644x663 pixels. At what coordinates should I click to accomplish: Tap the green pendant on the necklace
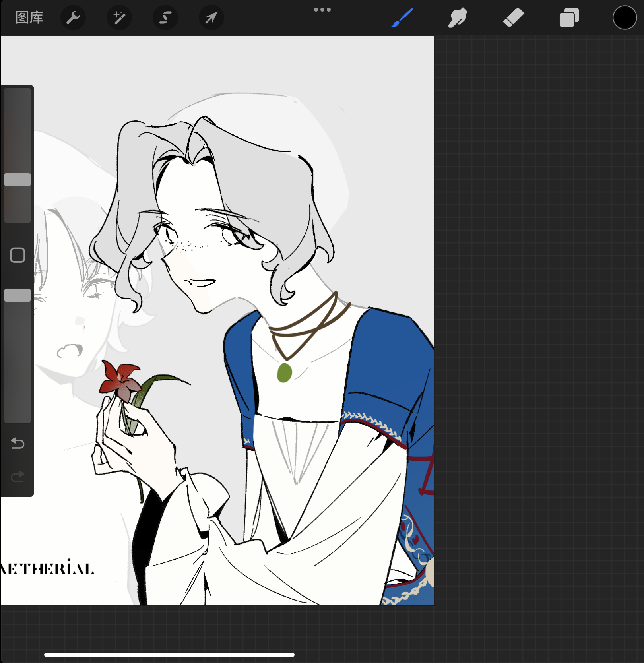(284, 373)
